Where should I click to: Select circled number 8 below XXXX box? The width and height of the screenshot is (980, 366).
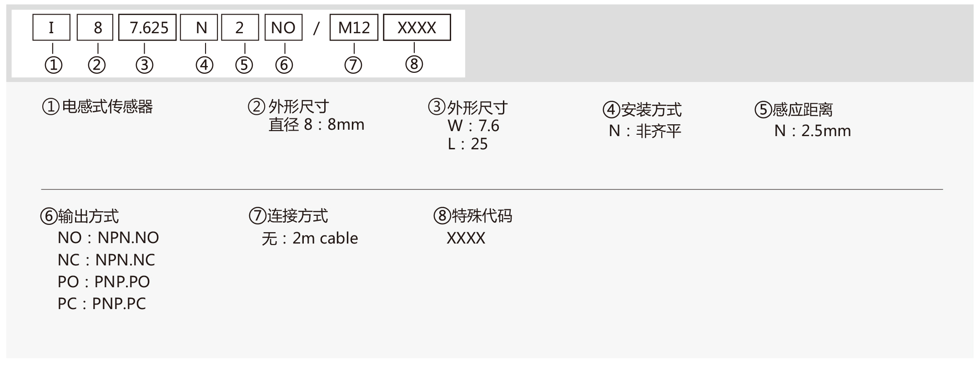(x=414, y=64)
